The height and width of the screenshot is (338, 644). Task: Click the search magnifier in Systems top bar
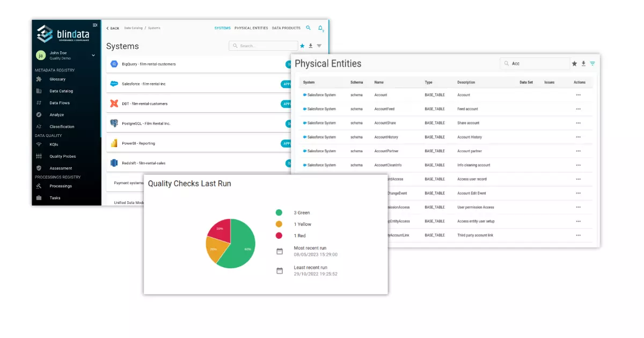click(308, 27)
